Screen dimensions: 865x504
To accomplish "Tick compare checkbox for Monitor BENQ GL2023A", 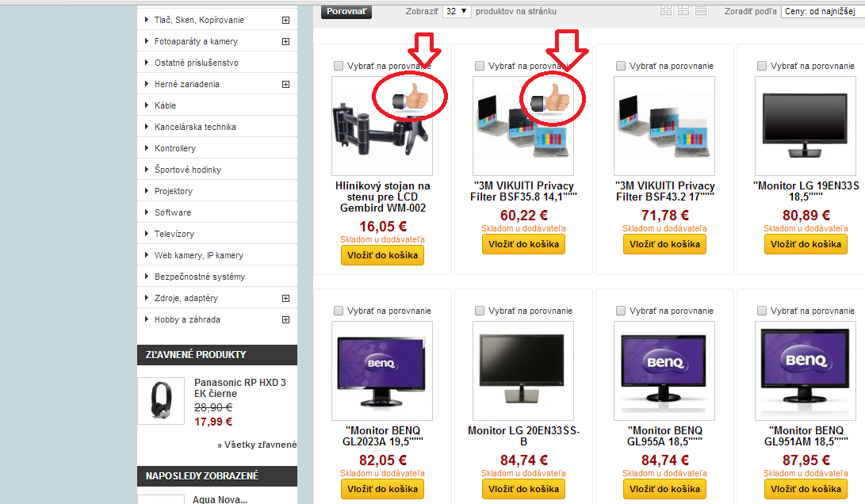I will click(339, 311).
